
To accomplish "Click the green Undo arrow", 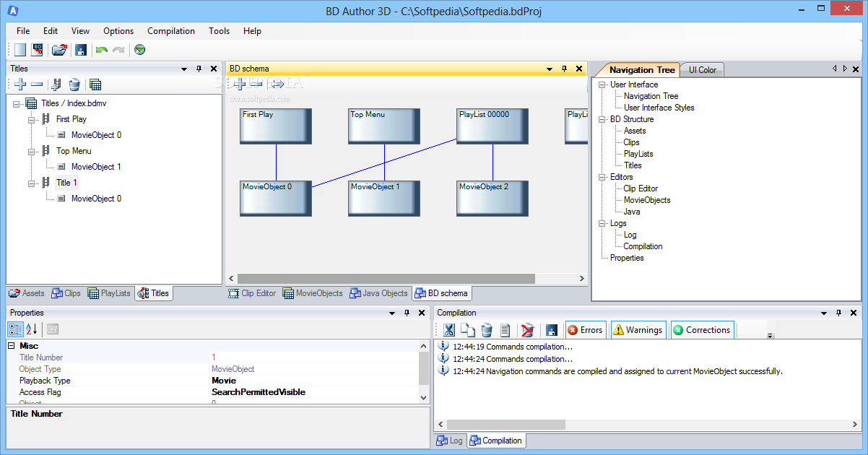I will click(x=101, y=50).
